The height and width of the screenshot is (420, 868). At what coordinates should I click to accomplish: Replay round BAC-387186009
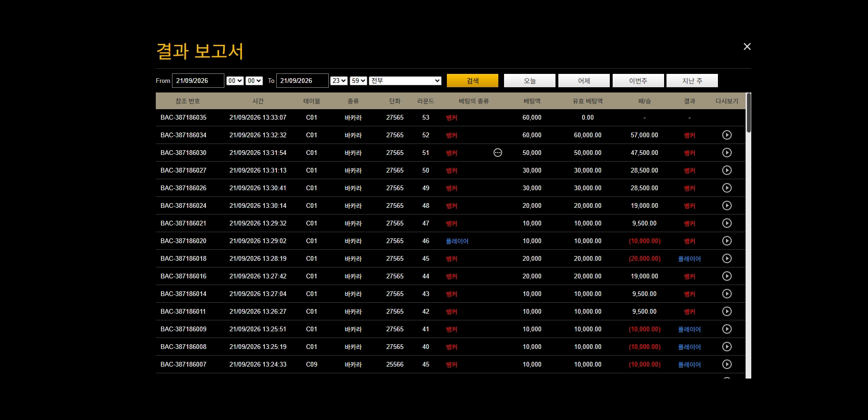727,329
